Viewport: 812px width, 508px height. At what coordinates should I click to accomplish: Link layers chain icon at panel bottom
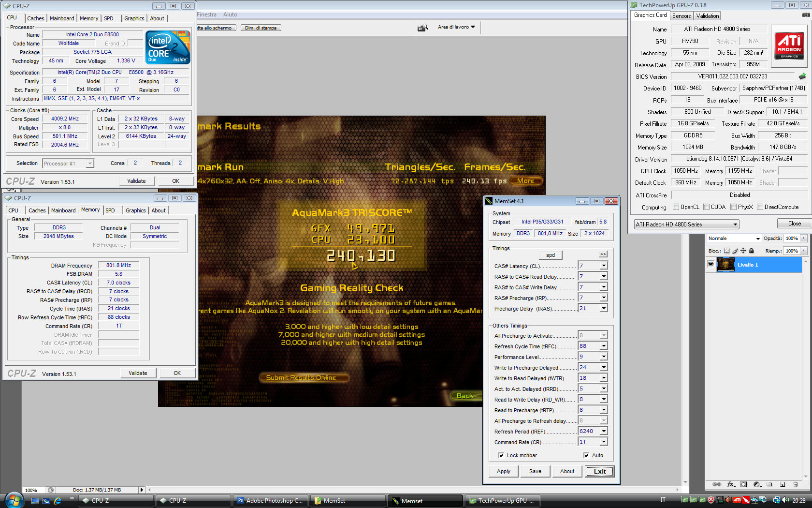[717, 484]
